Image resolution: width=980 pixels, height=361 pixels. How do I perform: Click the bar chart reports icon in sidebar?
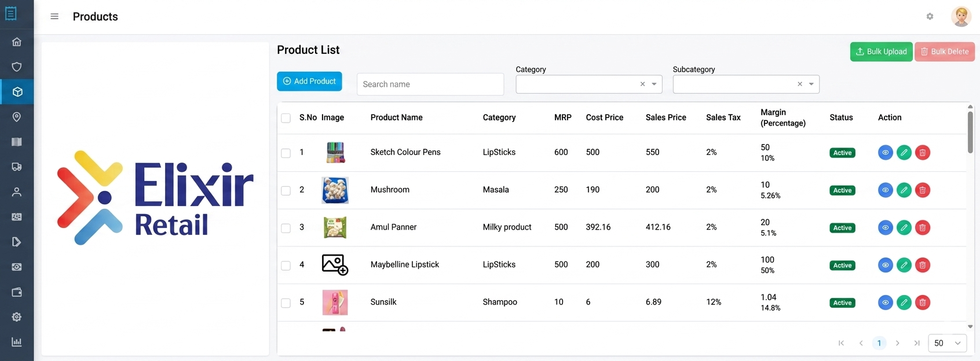(x=17, y=342)
